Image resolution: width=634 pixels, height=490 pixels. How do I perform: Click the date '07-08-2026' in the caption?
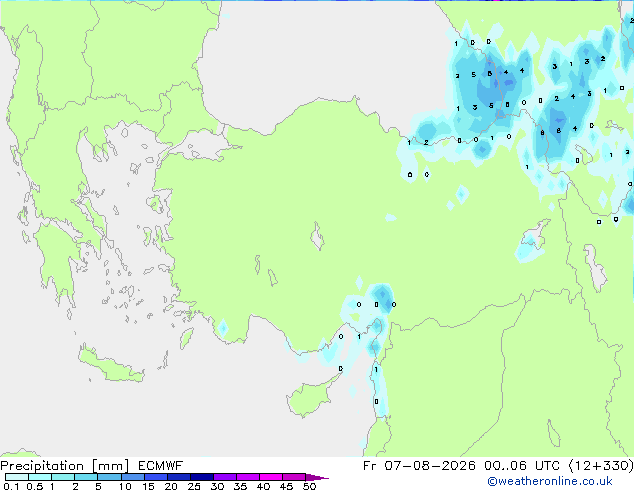tap(430, 466)
